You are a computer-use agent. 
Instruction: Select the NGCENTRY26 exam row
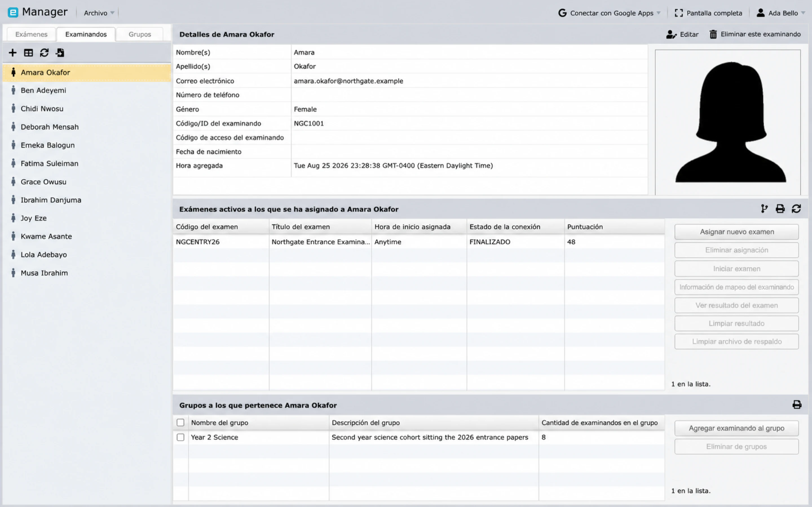coord(418,242)
